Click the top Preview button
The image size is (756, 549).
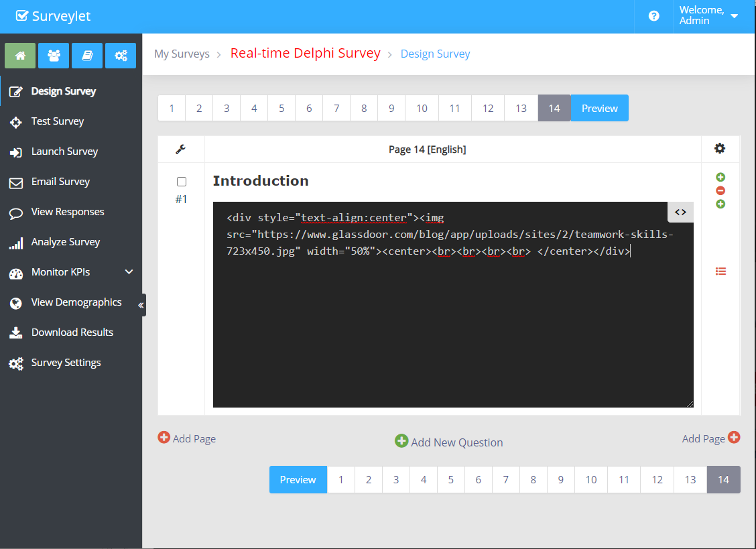(599, 108)
